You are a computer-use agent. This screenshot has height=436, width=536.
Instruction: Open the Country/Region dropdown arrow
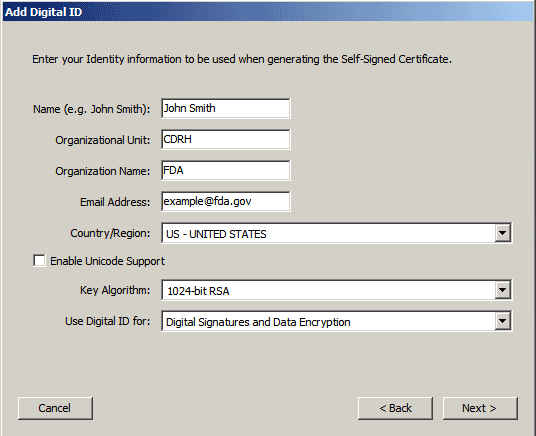click(502, 233)
